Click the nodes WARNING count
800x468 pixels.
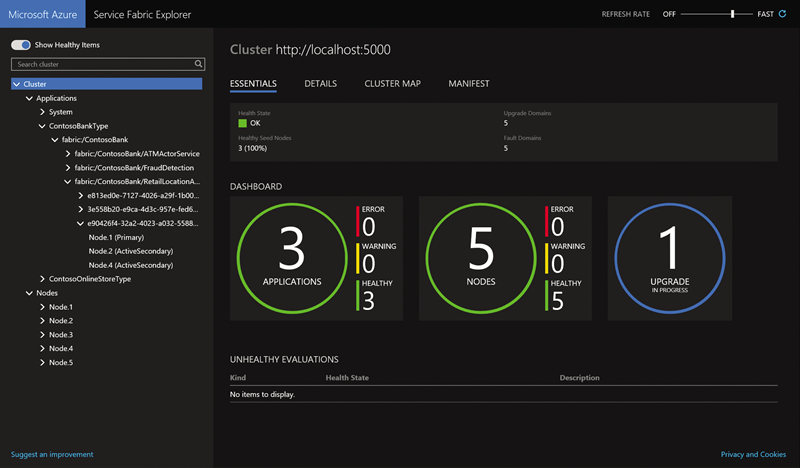point(558,264)
